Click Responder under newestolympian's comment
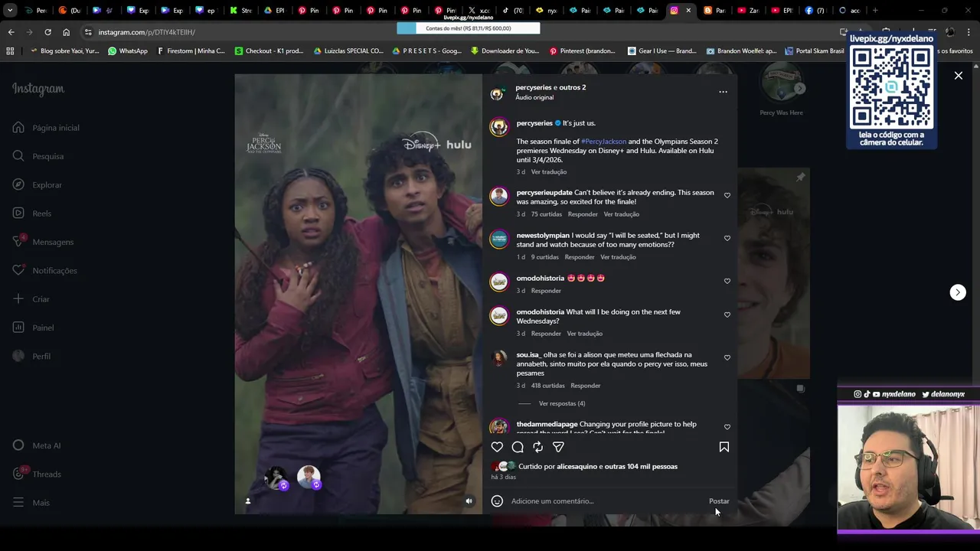The image size is (980, 551). tap(580, 257)
